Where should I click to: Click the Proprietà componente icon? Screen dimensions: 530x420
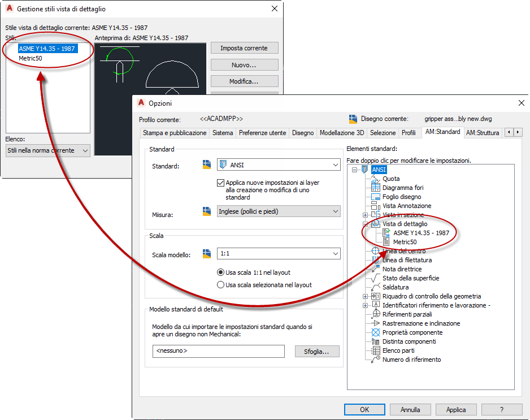pos(376,332)
